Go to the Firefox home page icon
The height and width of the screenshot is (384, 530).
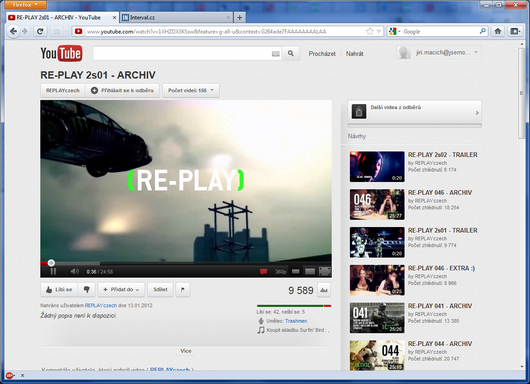pyautogui.click(x=498, y=31)
